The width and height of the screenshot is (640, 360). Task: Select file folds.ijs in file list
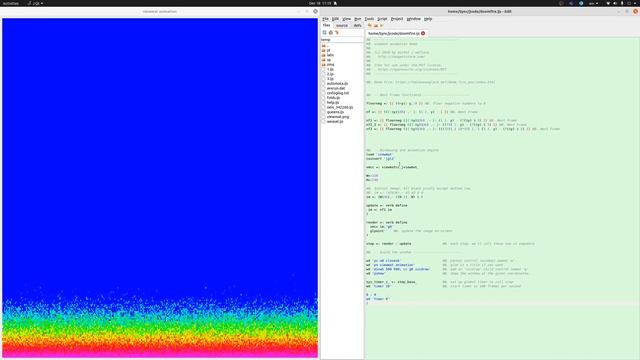(331, 98)
